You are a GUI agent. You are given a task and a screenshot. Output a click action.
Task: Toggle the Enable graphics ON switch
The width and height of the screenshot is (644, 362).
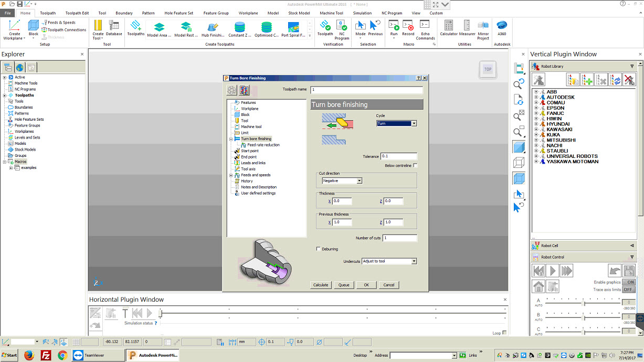tap(628, 282)
